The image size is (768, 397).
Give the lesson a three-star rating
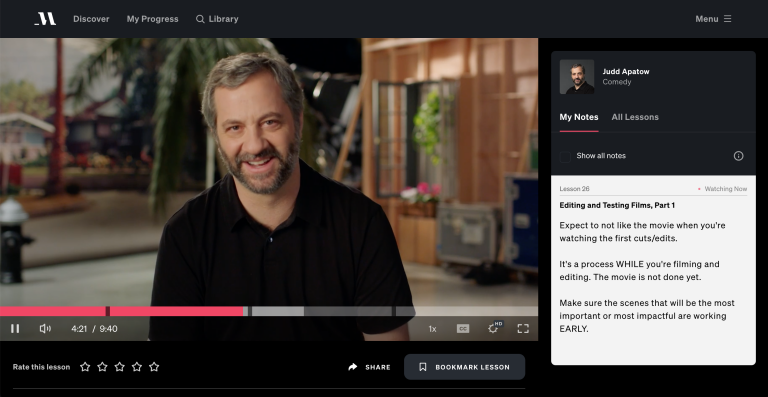[120, 367]
